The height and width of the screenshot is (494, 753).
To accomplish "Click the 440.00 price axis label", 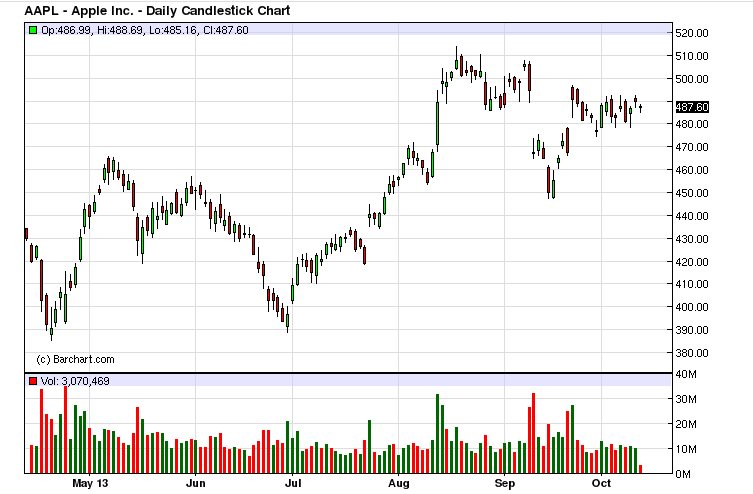I will (x=692, y=216).
